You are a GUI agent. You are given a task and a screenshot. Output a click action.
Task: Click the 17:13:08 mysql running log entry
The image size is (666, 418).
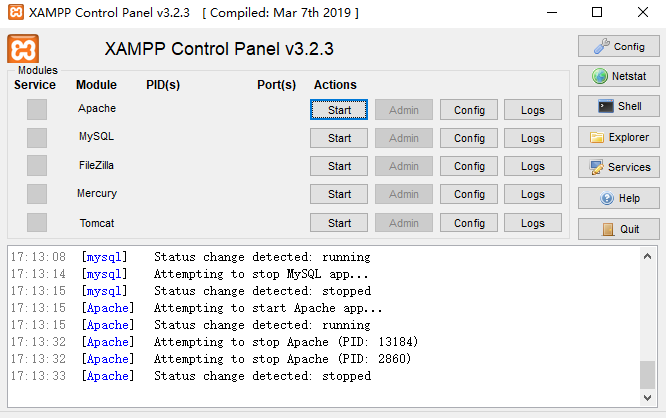[190, 257]
